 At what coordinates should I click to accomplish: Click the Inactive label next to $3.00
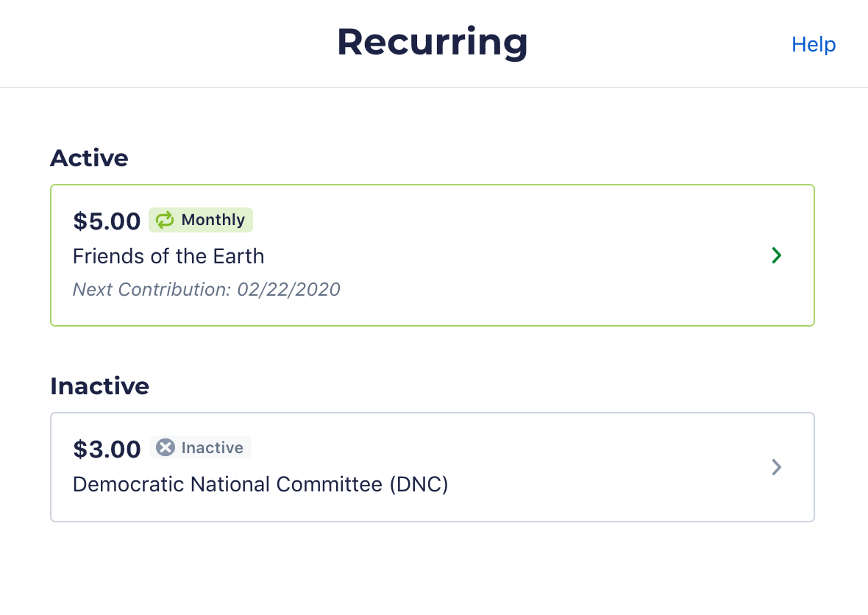point(213,447)
